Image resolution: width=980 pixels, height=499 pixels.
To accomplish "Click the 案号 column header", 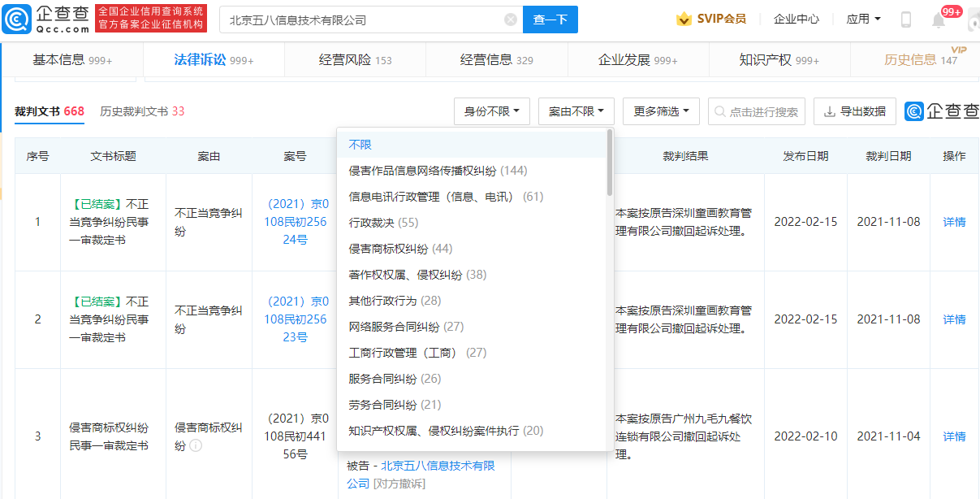I will 295,156.
